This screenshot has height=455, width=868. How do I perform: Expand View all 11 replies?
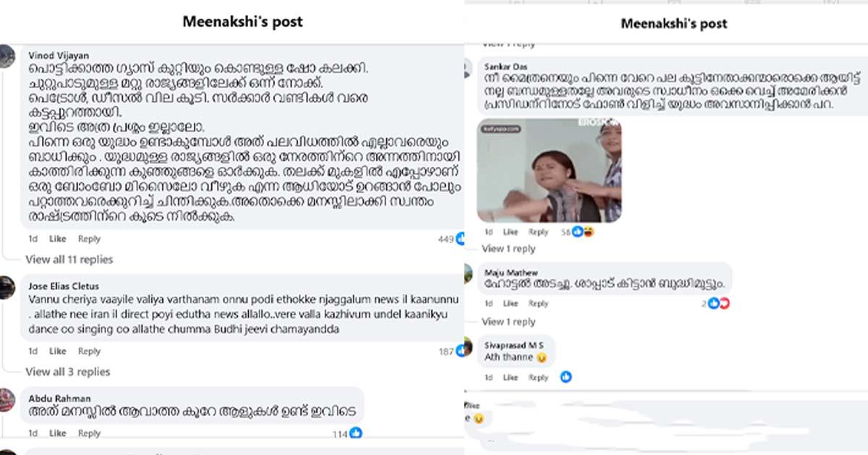pyautogui.click(x=69, y=260)
